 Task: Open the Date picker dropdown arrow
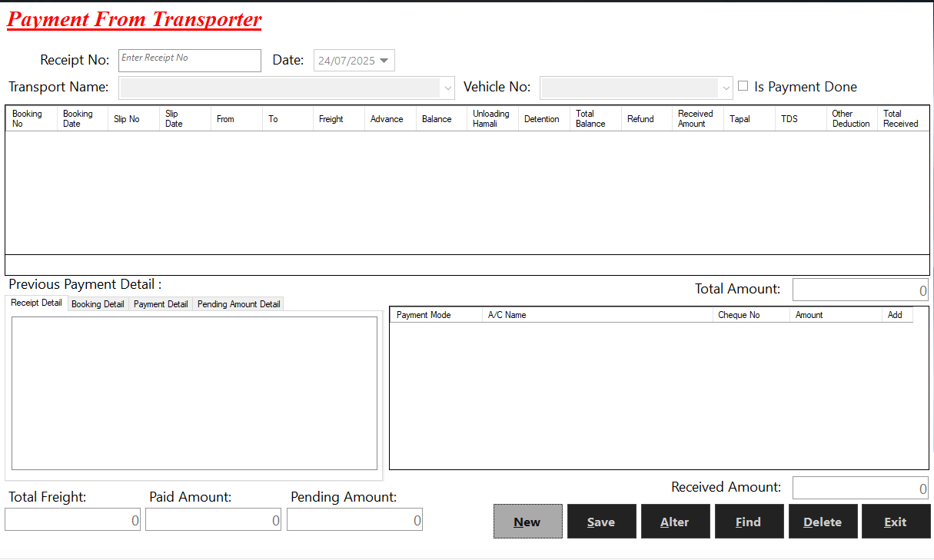(384, 61)
